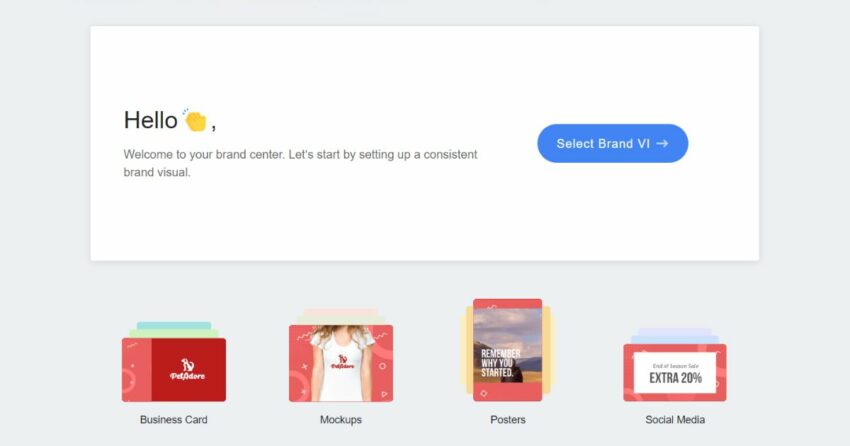Click the Remember Why You Started poster text

click(x=500, y=363)
